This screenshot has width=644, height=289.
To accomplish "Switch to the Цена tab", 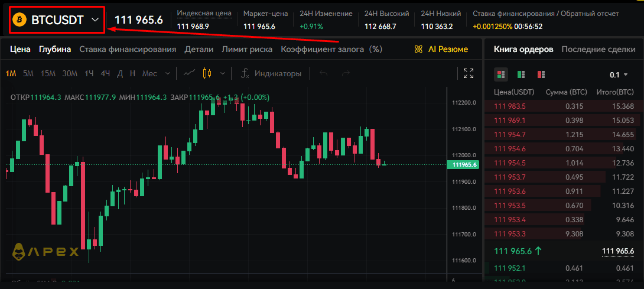I will point(20,49).
